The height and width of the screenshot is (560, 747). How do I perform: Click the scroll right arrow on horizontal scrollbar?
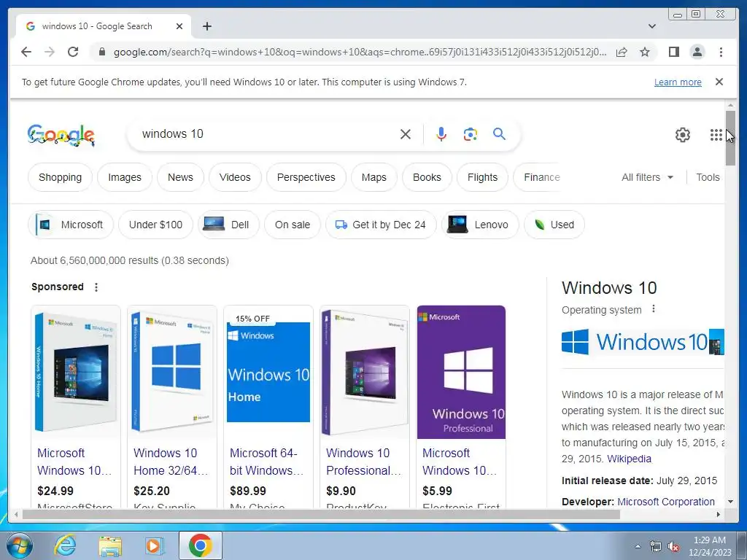coord(719,514)
